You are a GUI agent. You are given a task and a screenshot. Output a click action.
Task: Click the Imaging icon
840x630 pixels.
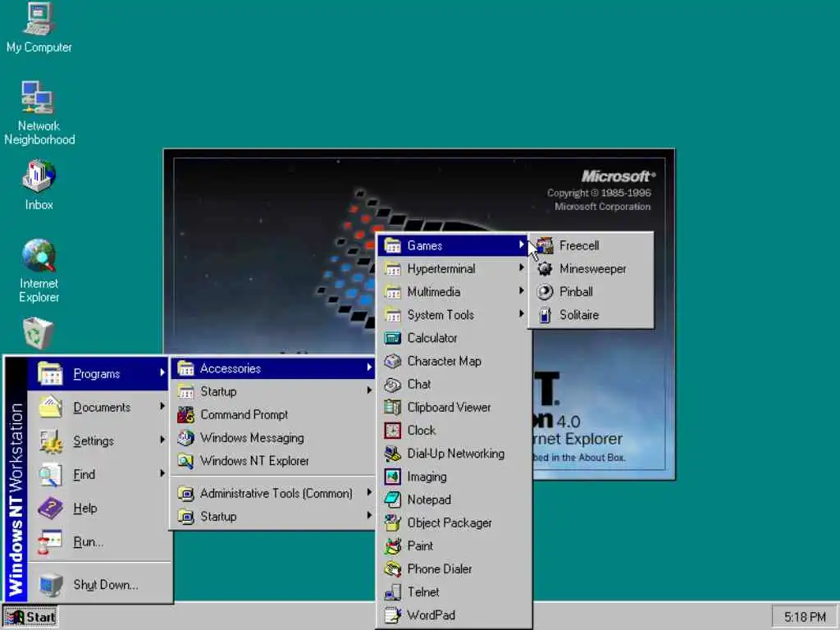[x=393, y=477]
